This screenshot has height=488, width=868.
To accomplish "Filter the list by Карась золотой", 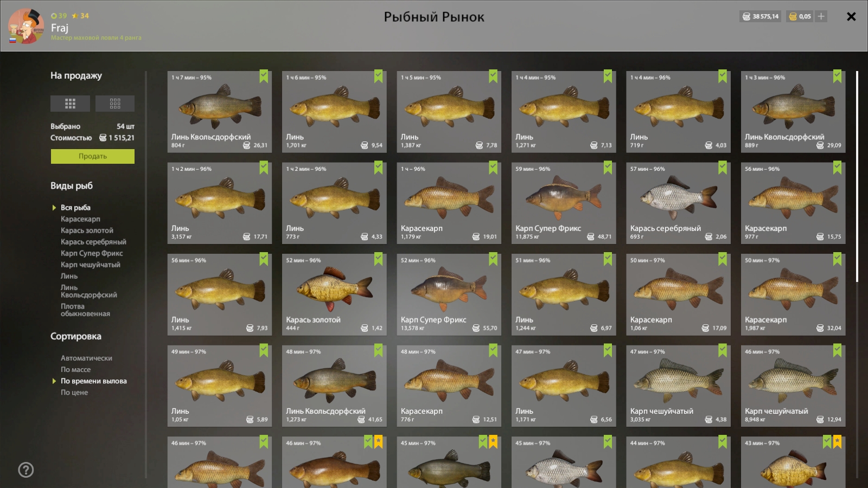I will pyautogui.click(x=87, y=230).
